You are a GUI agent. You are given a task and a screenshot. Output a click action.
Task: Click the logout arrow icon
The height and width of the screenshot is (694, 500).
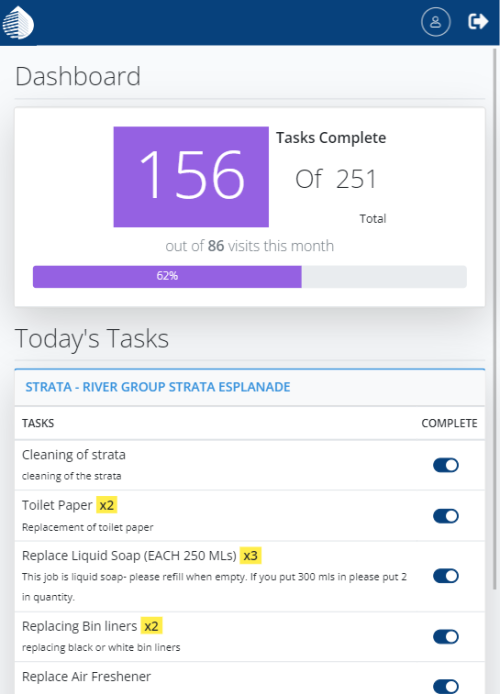(x=478, y=21)
